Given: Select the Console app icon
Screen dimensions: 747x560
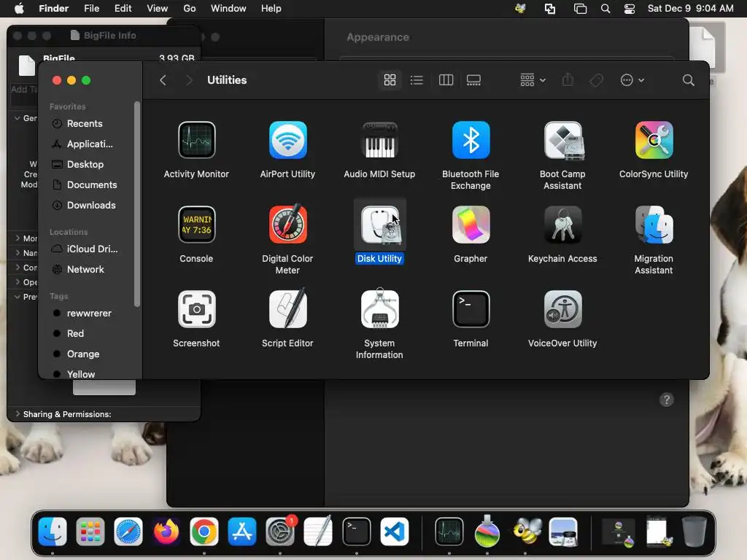Looking at the screenshot, I should coord(196,225).
